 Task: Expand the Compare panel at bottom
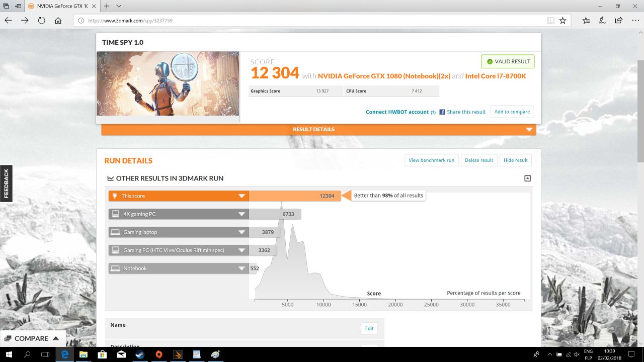coord(33,338)
